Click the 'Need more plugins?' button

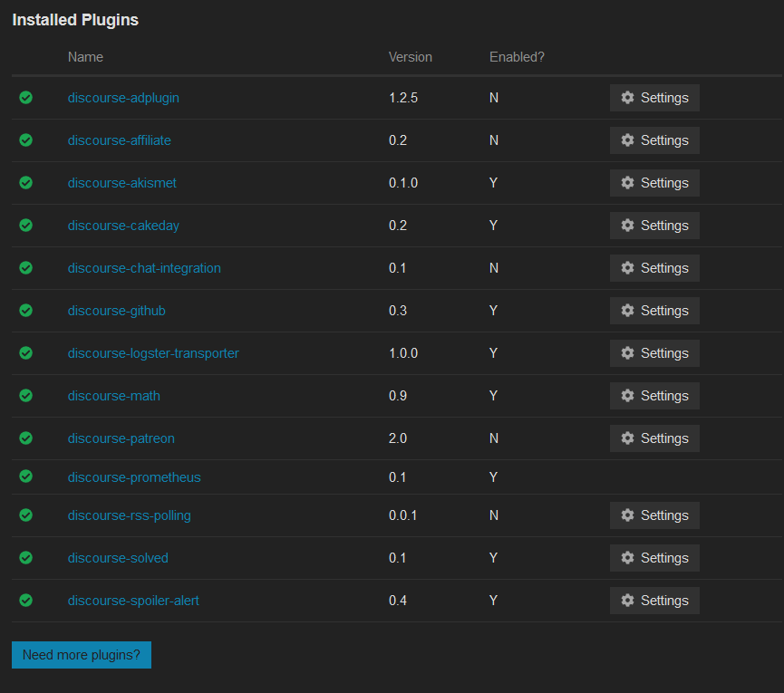pyautogui.click(x=82, y=655)
